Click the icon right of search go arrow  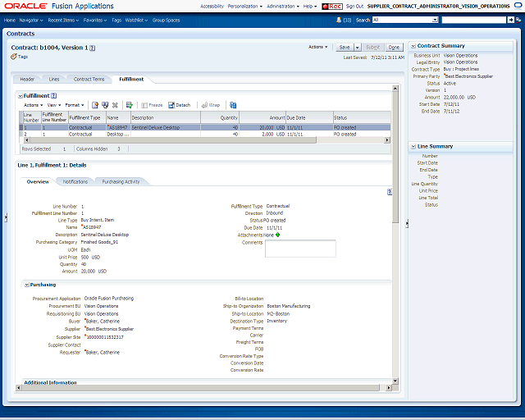pos(518,20)
